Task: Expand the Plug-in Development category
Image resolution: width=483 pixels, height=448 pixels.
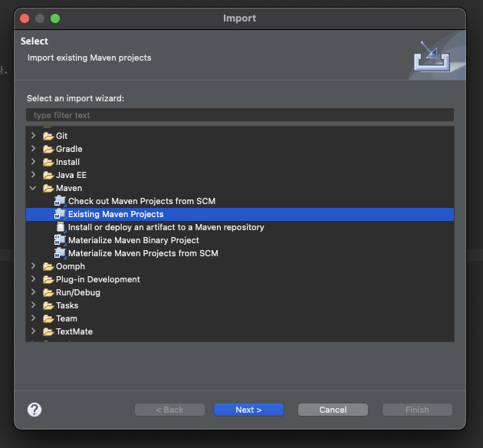Action: point(33,278)
